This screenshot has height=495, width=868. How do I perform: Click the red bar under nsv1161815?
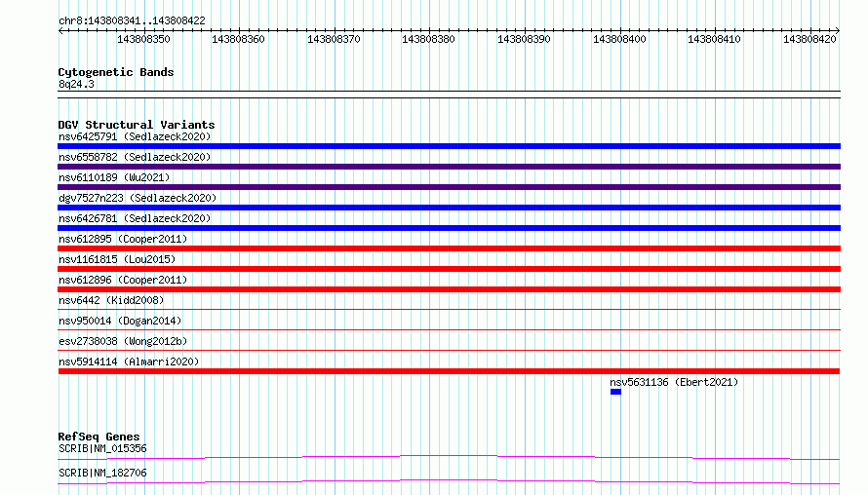point(449,269)
